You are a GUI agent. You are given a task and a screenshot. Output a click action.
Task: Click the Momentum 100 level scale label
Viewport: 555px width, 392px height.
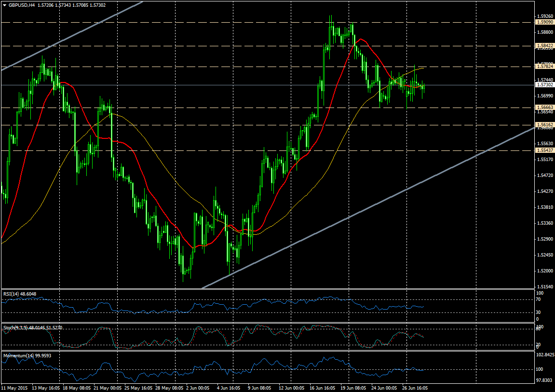[x=540, y=369]
